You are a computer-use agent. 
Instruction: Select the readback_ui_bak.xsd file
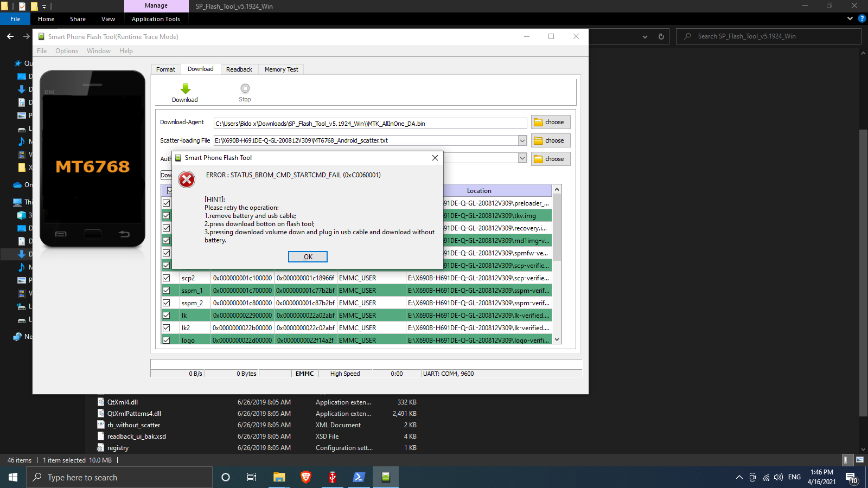point(136,436)
